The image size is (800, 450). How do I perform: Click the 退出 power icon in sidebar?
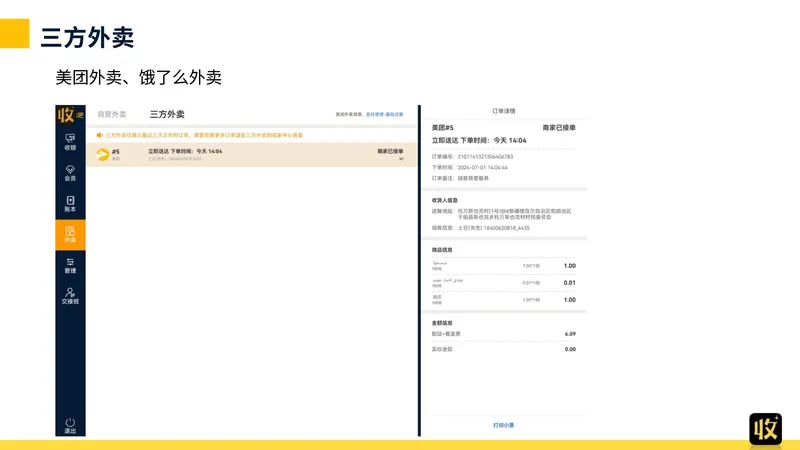click(70, 426)
